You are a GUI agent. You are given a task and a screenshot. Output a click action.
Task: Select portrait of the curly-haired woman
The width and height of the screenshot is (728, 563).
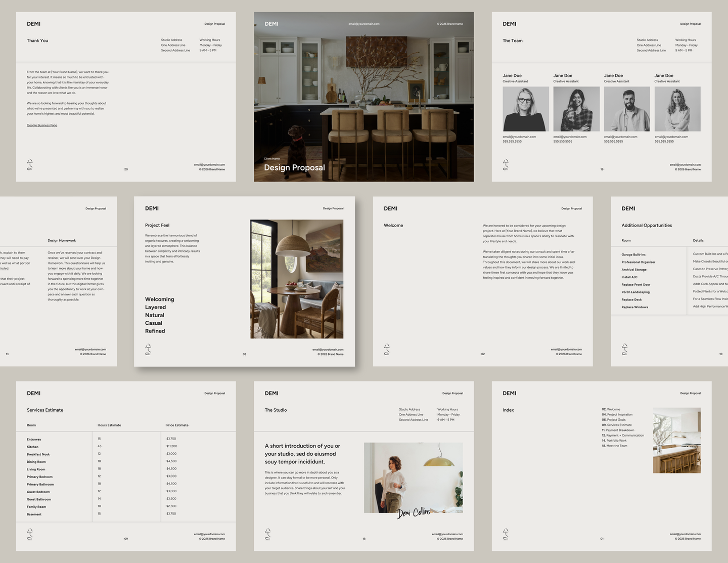point(677,109)
